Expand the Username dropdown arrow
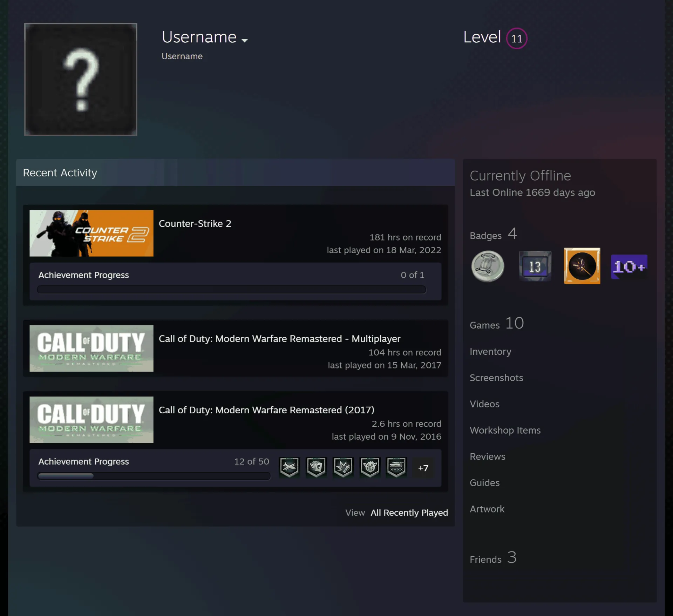 click(245, 40)
